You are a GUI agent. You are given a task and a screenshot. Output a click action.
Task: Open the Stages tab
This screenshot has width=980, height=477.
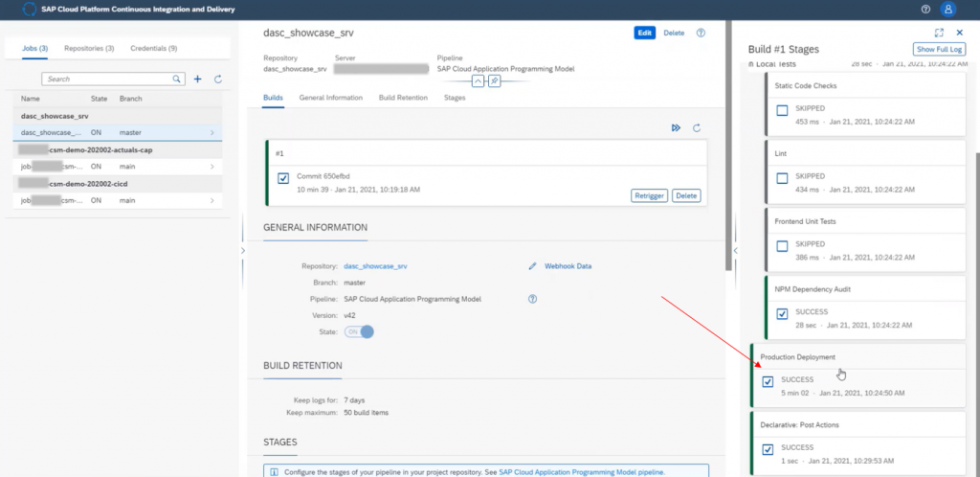(455, 98)
